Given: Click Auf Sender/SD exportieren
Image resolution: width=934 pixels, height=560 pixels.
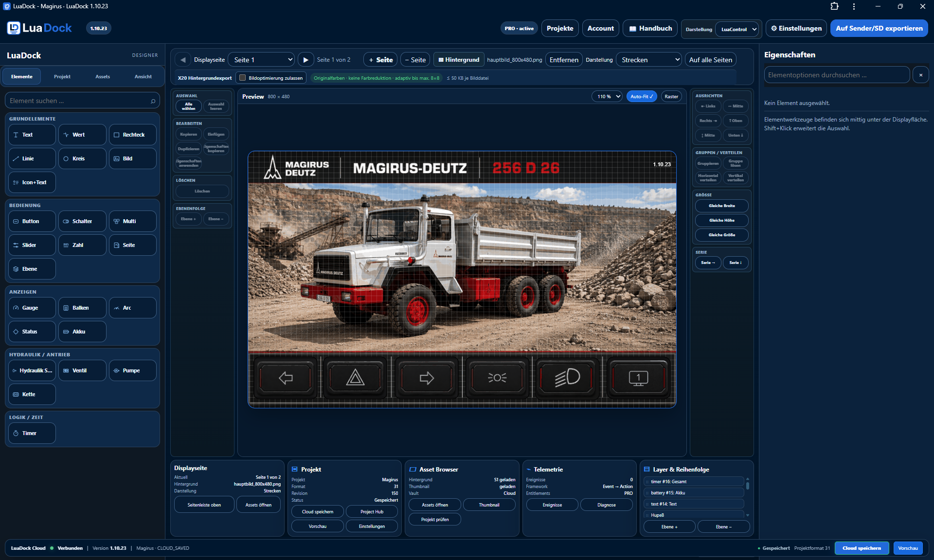Looking at the screenshot, I should tap(879, 28).
